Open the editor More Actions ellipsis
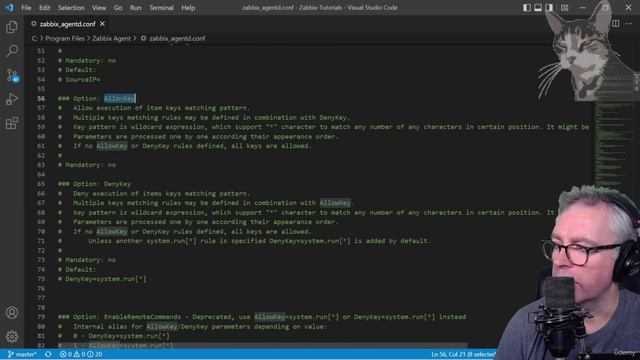The width and height of the screenshot is (640, 360). 629,24
